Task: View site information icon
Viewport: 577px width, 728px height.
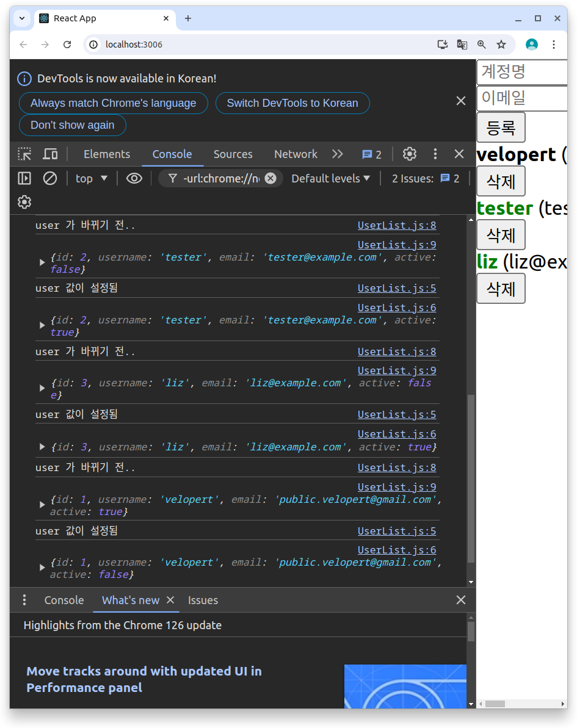Action: (x=93, y=45)
